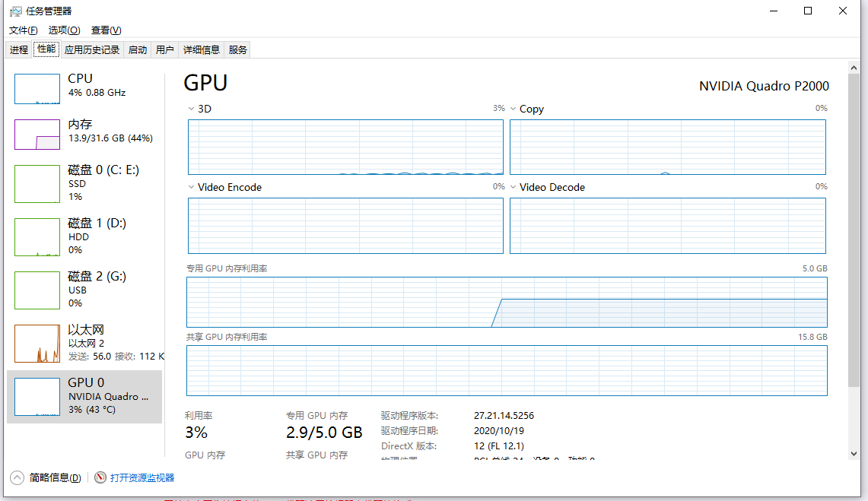Select the CPU performance graph thumbnail
The image size is (868, 501).
pyautogui.click(x=37, y=88)
